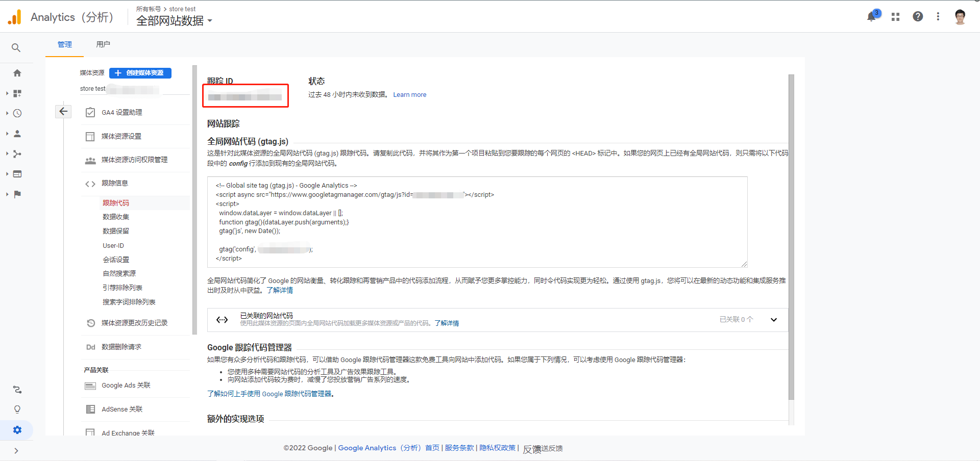Expand the left sidebar with bottom chevron
The width and height of the screenshot is (980, 461).
pyautogui.click(x=16, y=451)
